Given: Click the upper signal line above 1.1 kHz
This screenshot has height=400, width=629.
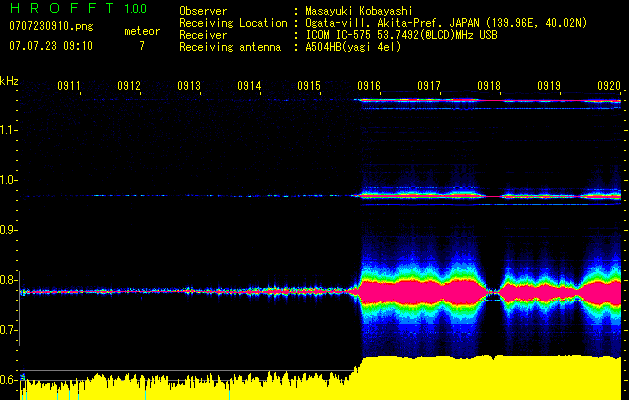Looking at the screenshot, I should (489, 100).
